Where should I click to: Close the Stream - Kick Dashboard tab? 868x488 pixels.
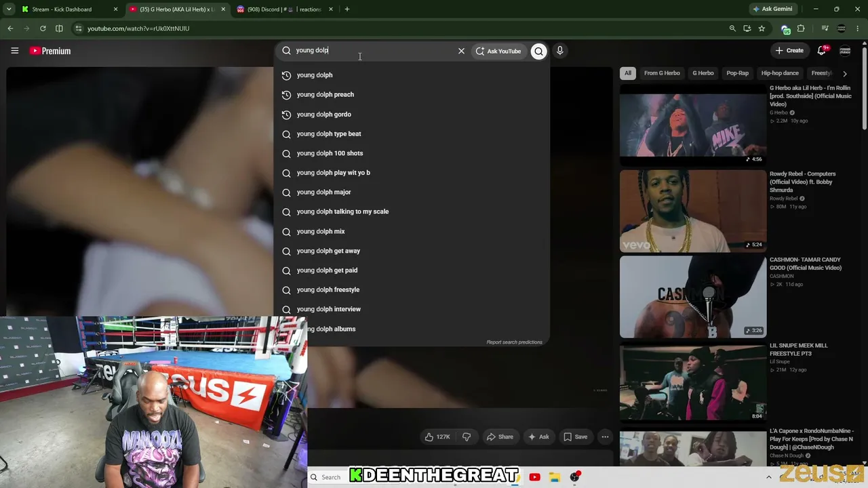click(x=115, y=9)
